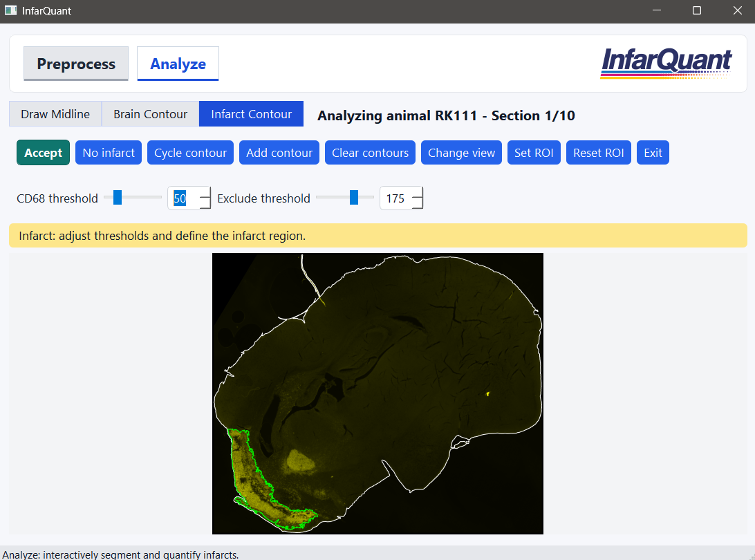Cycle to the next contour

(190, 152)
